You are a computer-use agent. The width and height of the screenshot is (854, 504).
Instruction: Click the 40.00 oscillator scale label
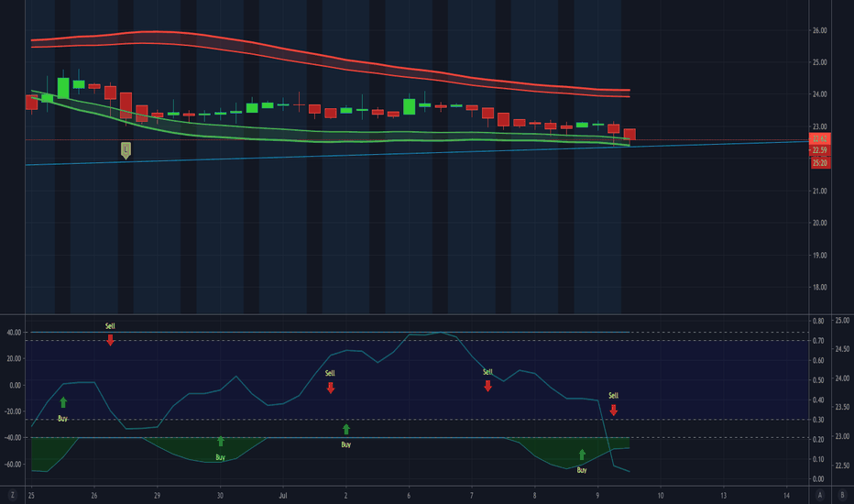coord(14,333)
